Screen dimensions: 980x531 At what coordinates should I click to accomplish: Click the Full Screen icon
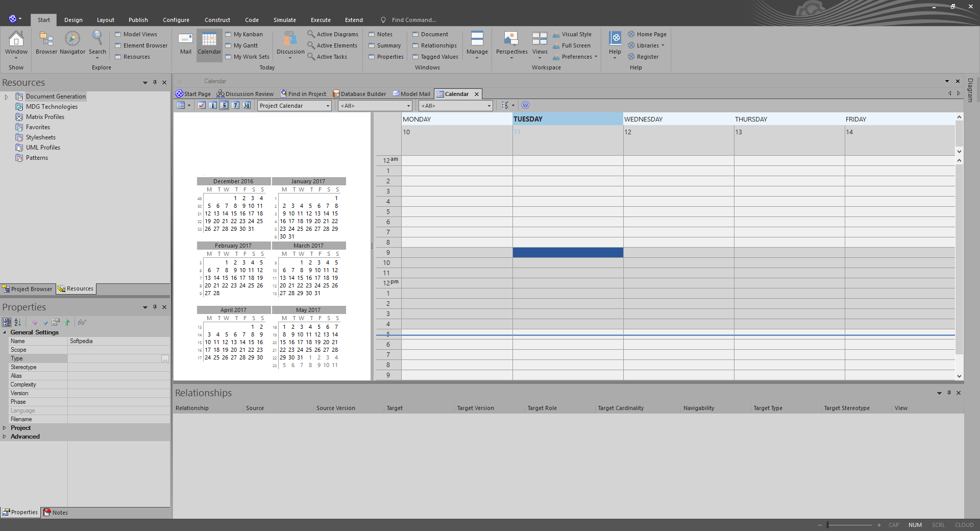tap(556, 46)
